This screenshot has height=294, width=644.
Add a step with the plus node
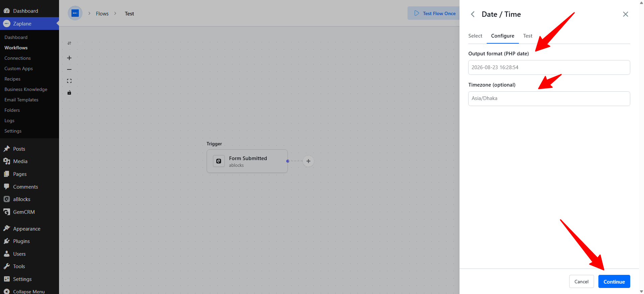click(308, 161)
